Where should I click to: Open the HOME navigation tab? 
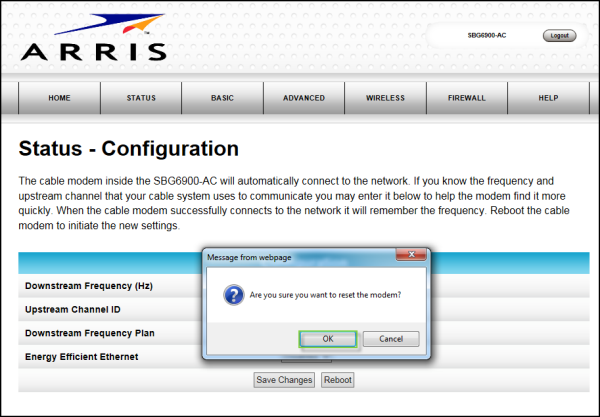60,98
